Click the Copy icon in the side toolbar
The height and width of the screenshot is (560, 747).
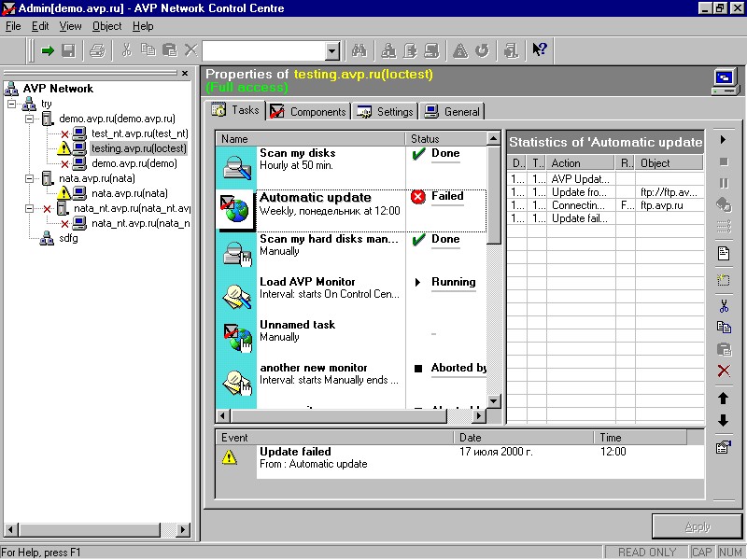[724, 328]
